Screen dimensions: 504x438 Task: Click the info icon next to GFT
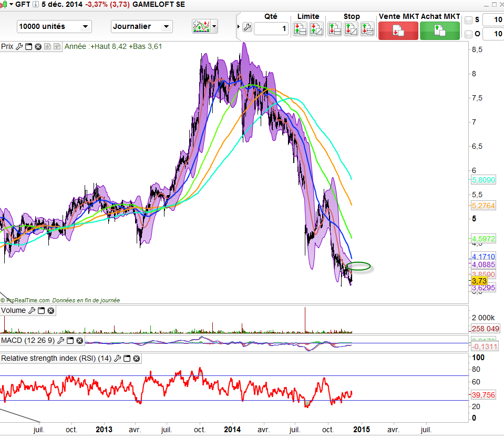coord(35,6)
